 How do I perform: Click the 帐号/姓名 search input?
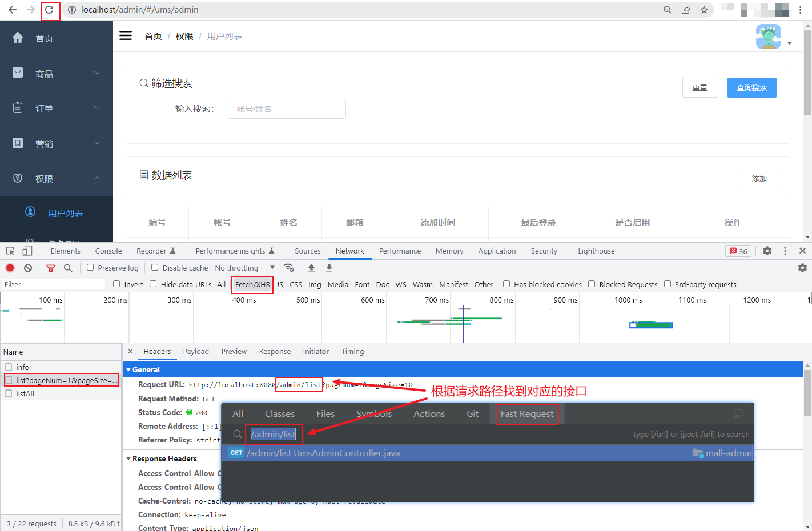click(x=286, y=108)
